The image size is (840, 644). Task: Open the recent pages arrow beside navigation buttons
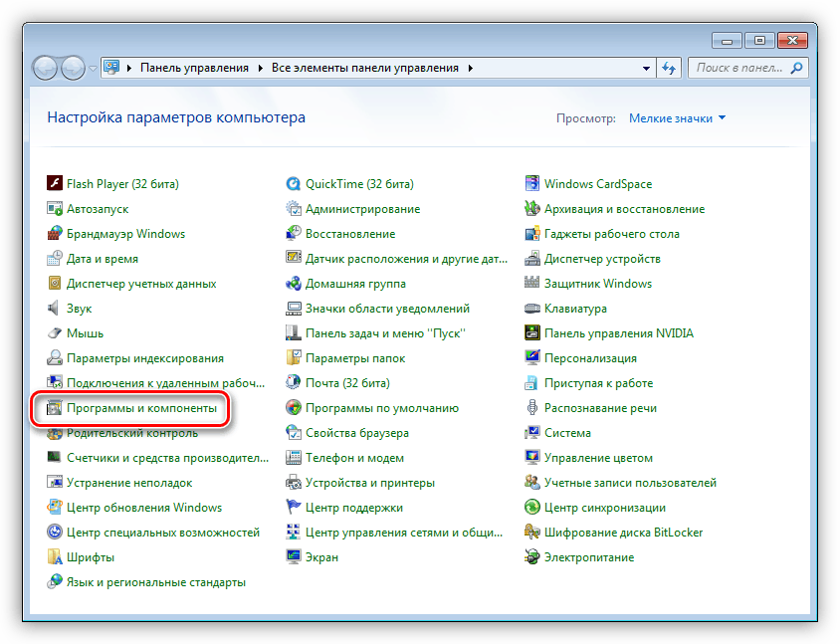pyautogui.click(x=93, y=69)
